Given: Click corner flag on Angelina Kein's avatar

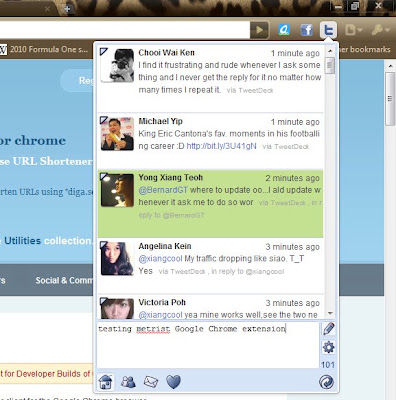Looking at the screenshot, I should [104, 245].
